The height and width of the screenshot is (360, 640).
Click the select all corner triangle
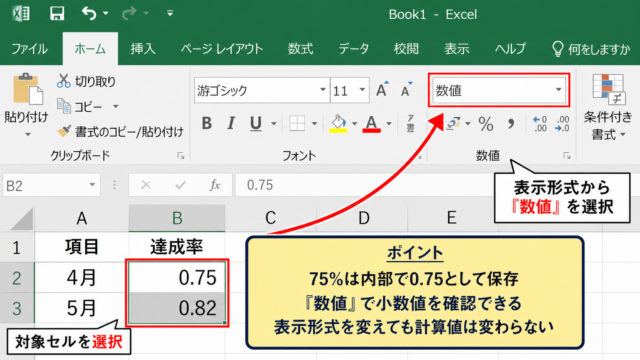tap(21, 219)
